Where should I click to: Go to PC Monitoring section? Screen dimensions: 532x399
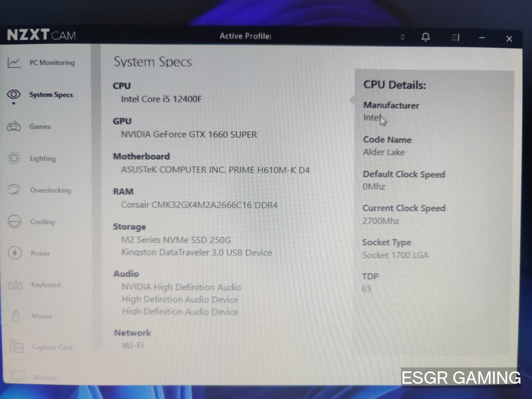point(52,63)
